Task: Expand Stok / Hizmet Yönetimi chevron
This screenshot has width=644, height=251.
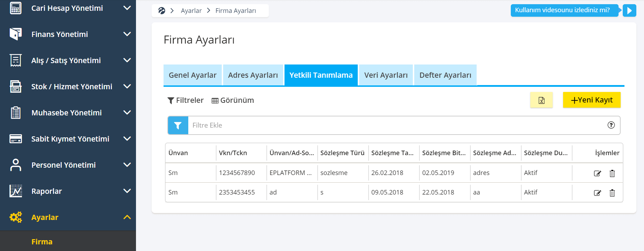Action: [127, 86]
